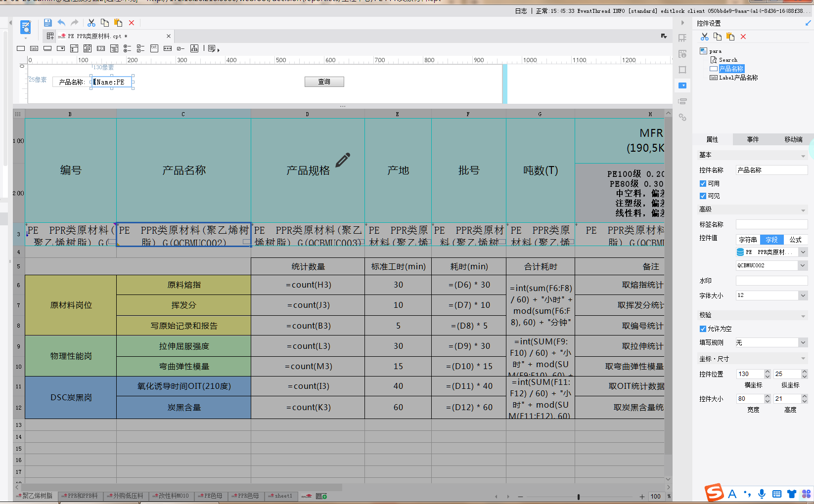Collapse the 校验 section
This screenshot has height=504, width=814.
[803, 315]
